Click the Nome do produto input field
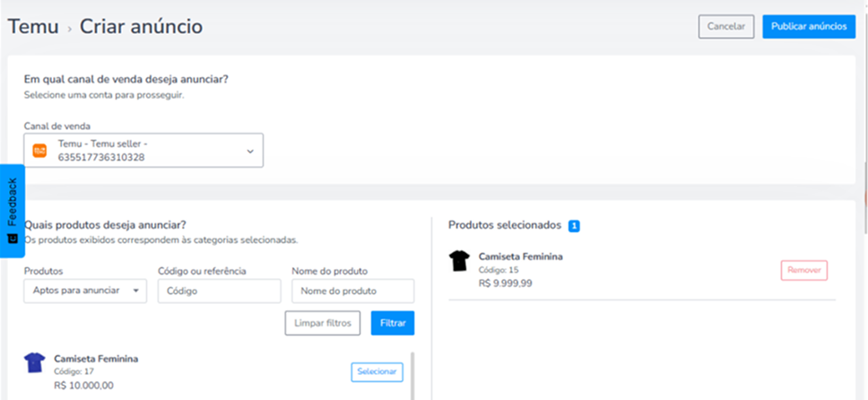The width and height of the screenshot is (868, 400). 353,291
